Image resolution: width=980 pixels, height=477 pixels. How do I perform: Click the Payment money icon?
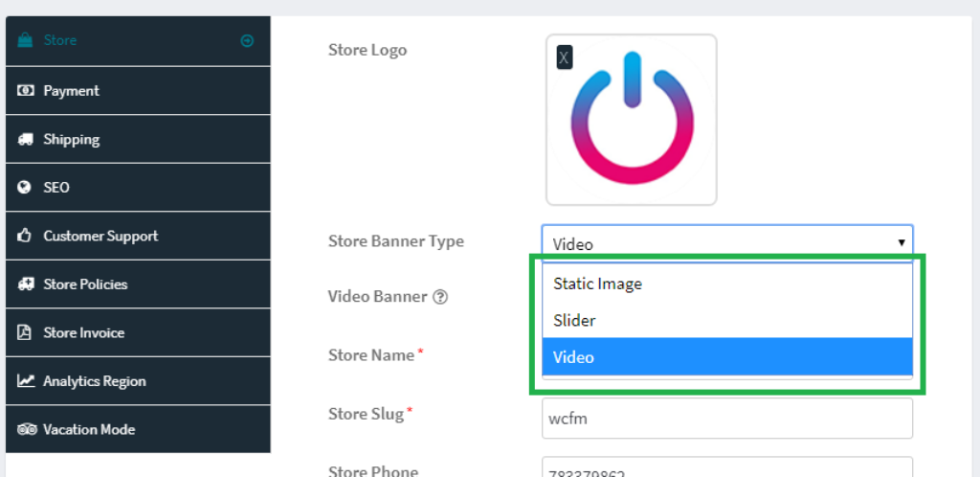point(26,91)
